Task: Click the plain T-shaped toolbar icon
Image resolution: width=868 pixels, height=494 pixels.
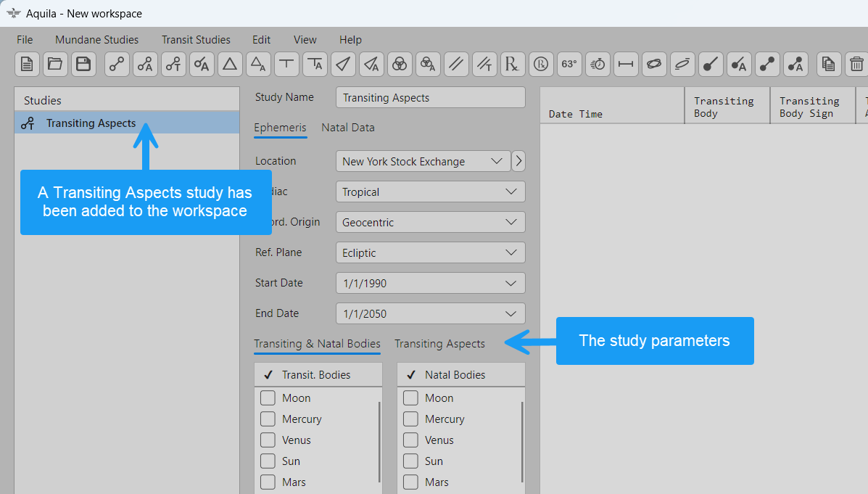Action: (x=286, y=65)
